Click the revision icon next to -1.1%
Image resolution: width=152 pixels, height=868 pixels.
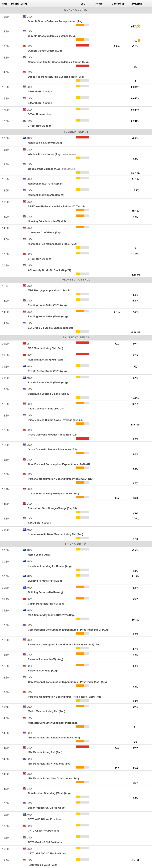tap(139, 40)
